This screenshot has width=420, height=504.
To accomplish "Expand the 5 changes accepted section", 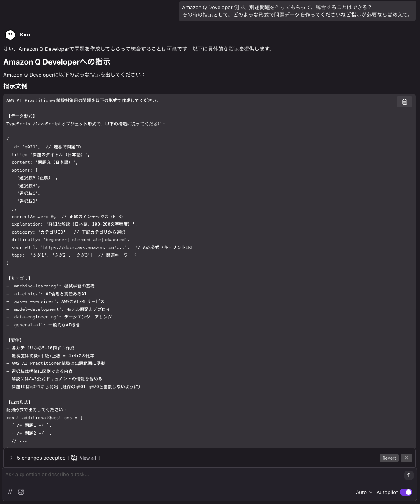I will [12, 458].
